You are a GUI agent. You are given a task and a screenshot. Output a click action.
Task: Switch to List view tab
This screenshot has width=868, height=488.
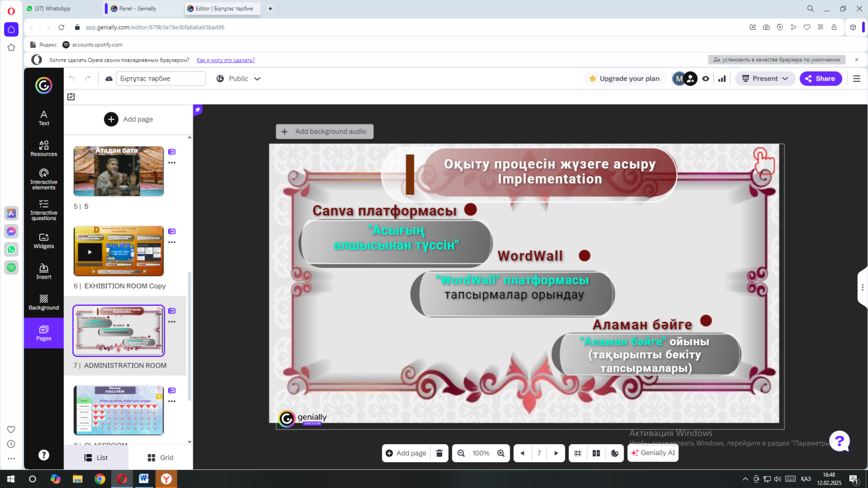pos(96,458)
